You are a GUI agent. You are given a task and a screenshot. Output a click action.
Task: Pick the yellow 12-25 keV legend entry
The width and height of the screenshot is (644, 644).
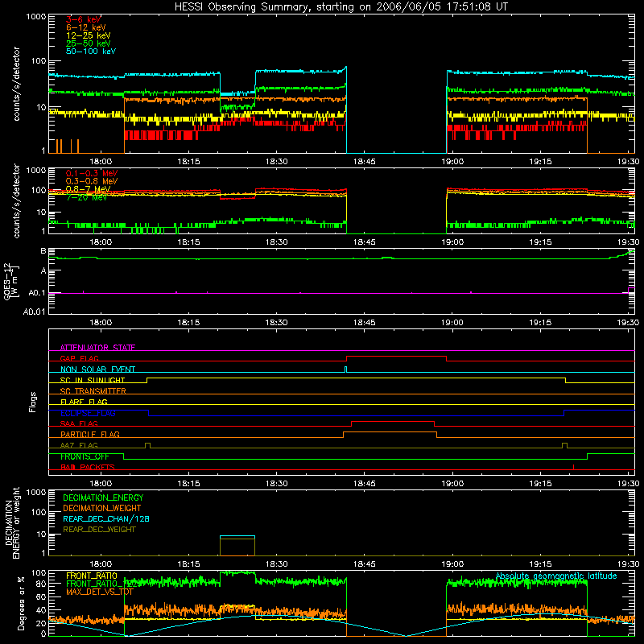[x=89, y=35]
